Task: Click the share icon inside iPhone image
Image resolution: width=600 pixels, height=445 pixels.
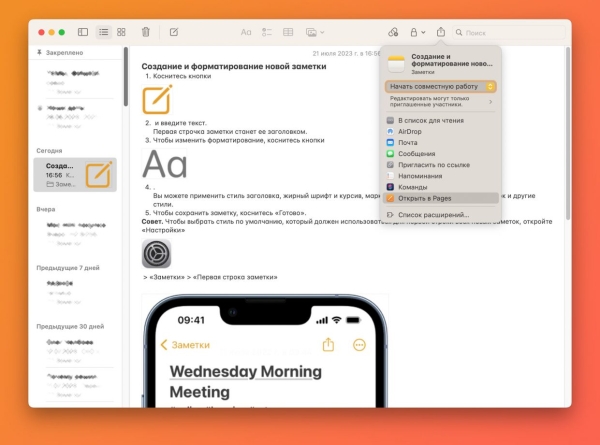Action: [x=328, y=344]
